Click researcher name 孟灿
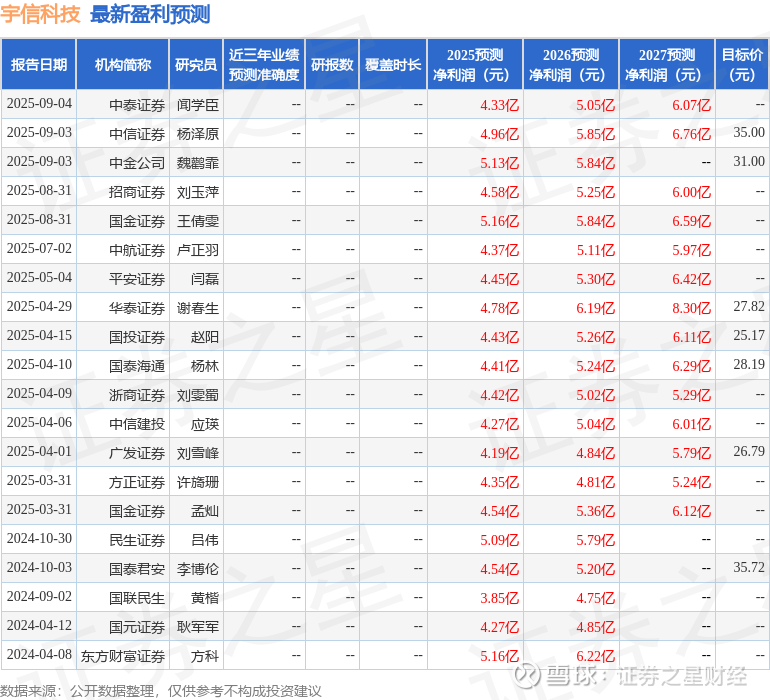The width and height of the screenshot is (770, 700). tap(205, 511)
